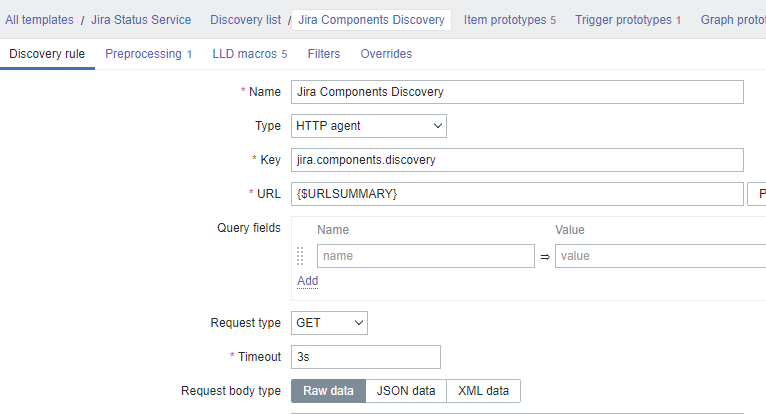Select the Discovery rule tab

tap(47, 54)
